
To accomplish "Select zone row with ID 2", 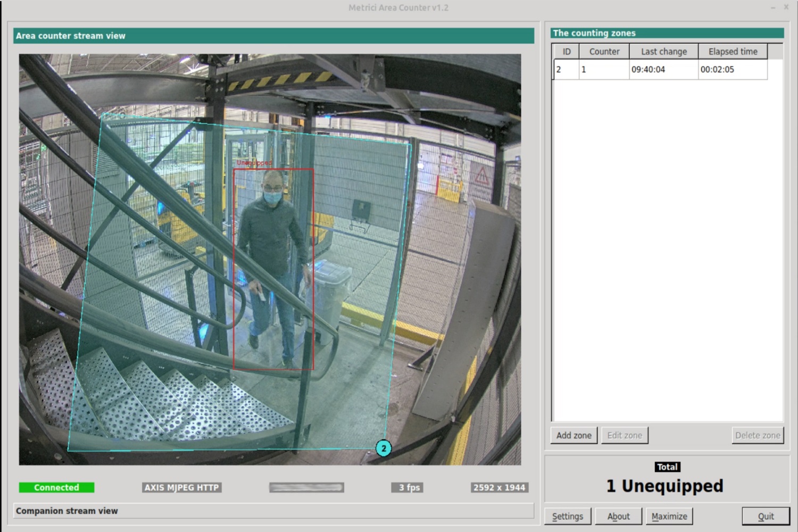I will tap(660, 70).
